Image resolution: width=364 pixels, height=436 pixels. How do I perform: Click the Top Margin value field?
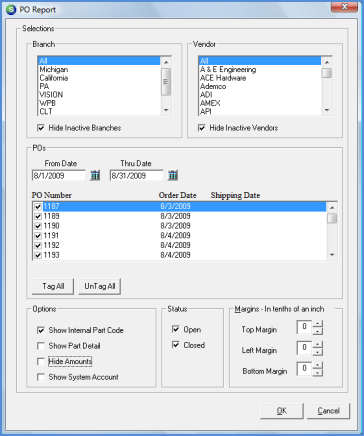tap(304, 327)
